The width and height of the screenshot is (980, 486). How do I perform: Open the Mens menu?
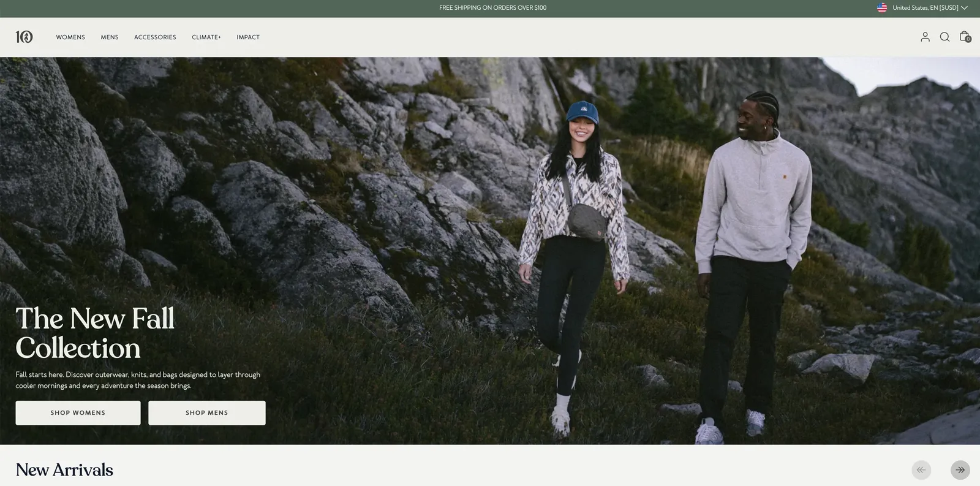pyautogui.click(x=110, y=37)
